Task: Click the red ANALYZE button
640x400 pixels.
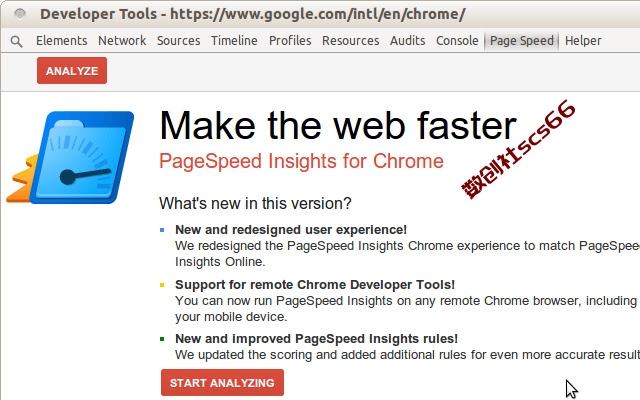Action: pyautogui.click(x=72, y=71)
